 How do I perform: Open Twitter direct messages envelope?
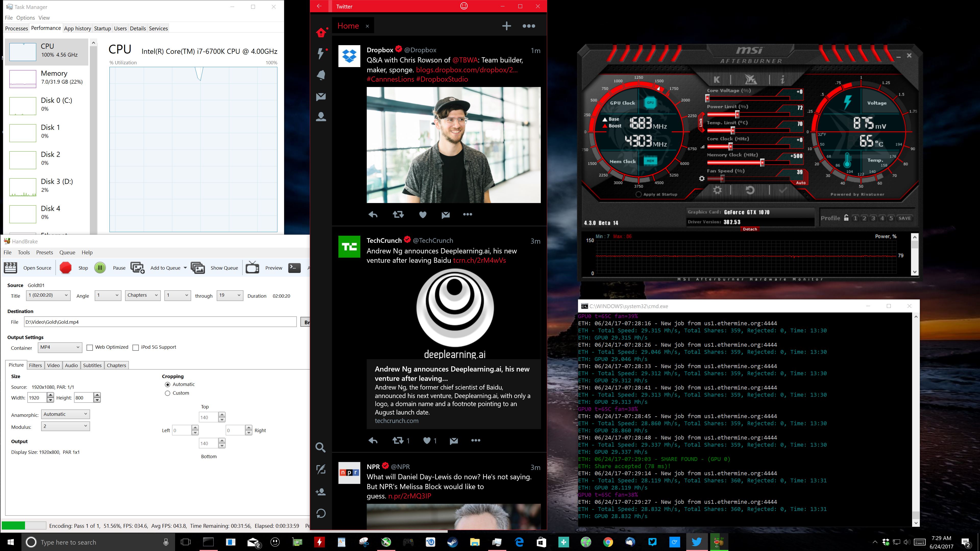click(x=321, y=97)
